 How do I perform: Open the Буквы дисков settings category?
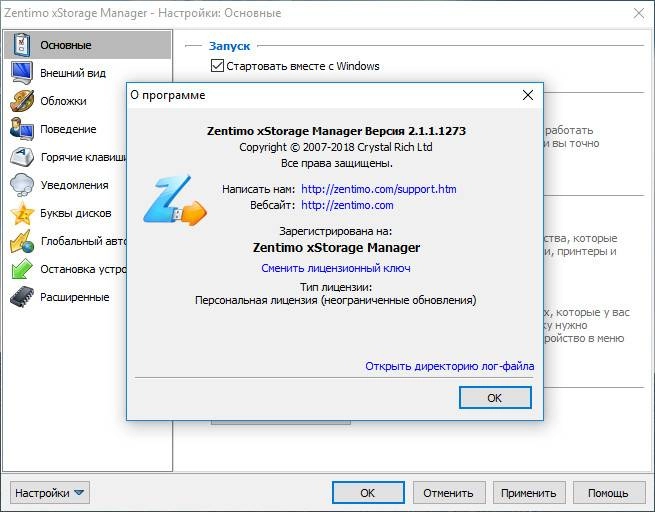click(76, 213)
